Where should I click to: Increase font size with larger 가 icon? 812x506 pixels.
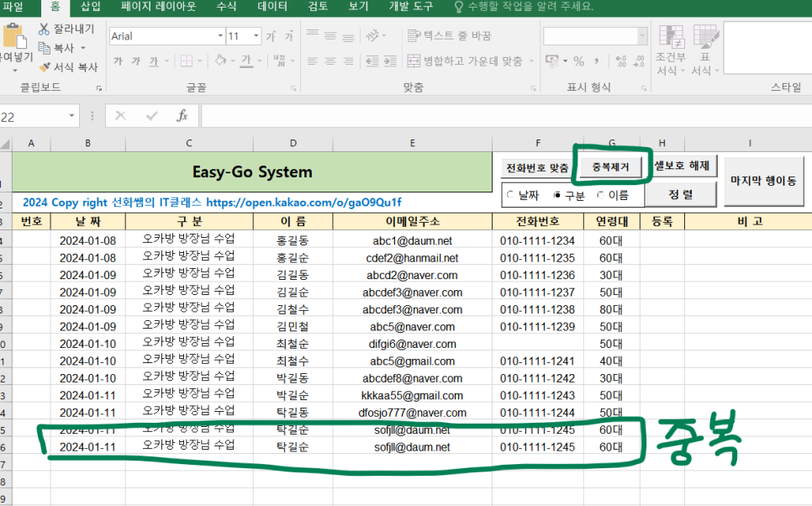coord(271,36)
